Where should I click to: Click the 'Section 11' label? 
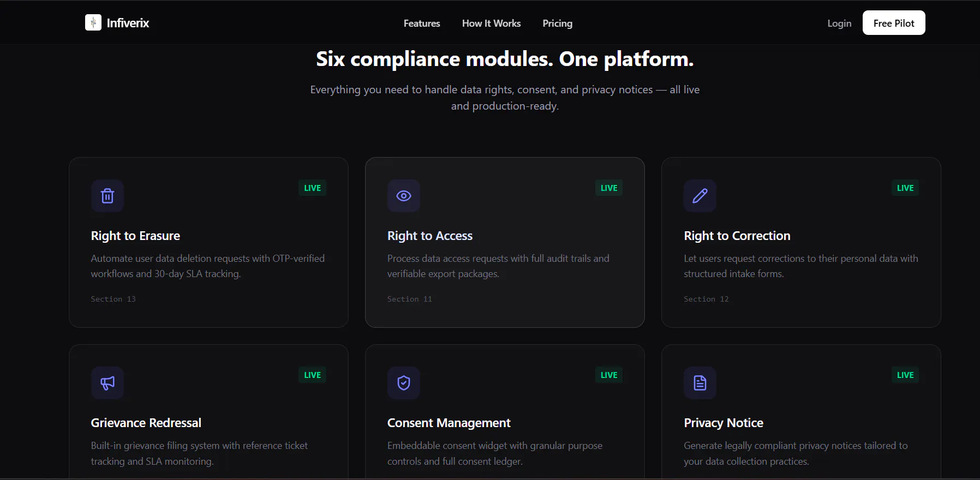point(410,299)
